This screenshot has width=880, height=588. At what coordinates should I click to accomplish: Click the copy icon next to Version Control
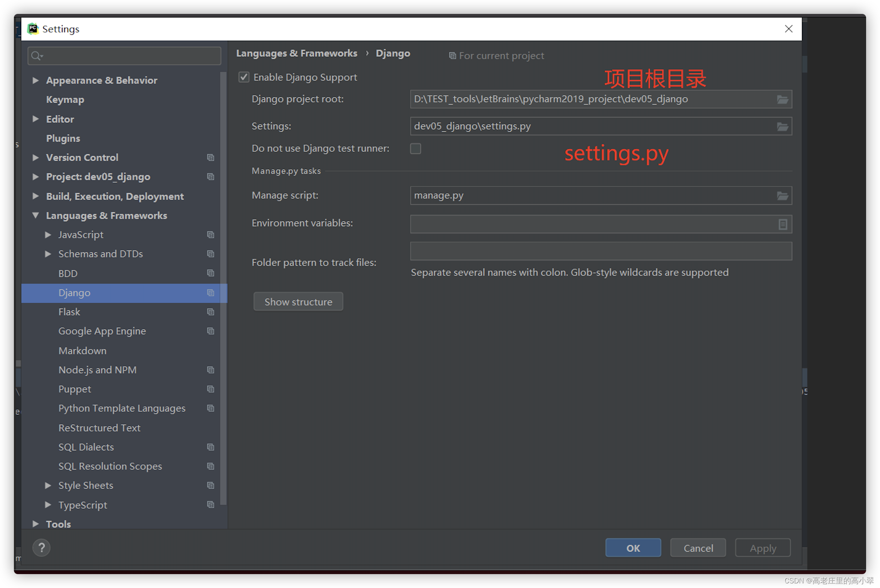(x=211, y=157)
